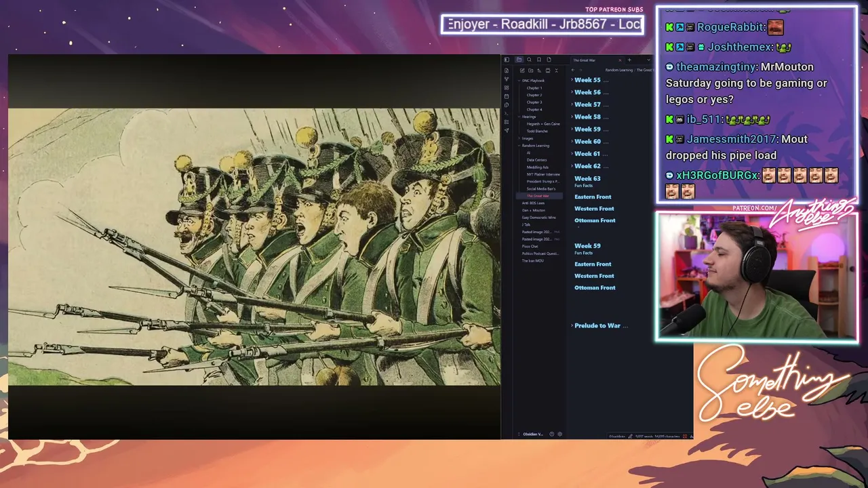This screenshot has height=488, width=868.
Task: Open the tab list dropdown chevron
Action: 648,60
